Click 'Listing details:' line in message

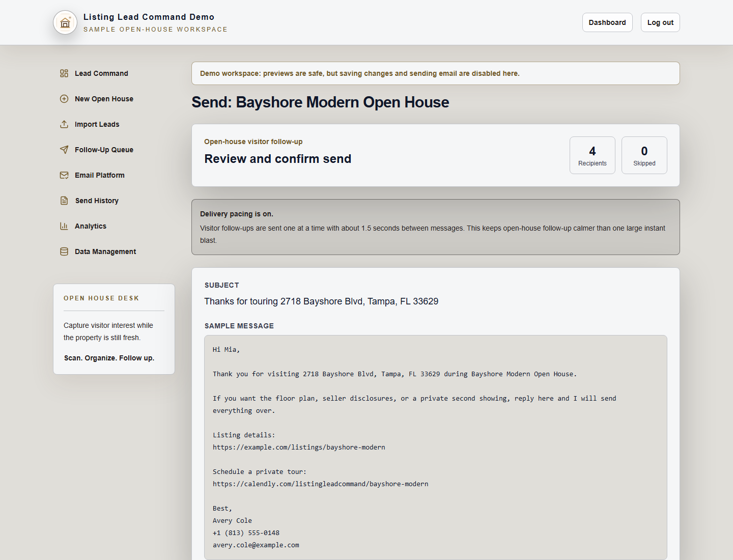tap(244, 435)
